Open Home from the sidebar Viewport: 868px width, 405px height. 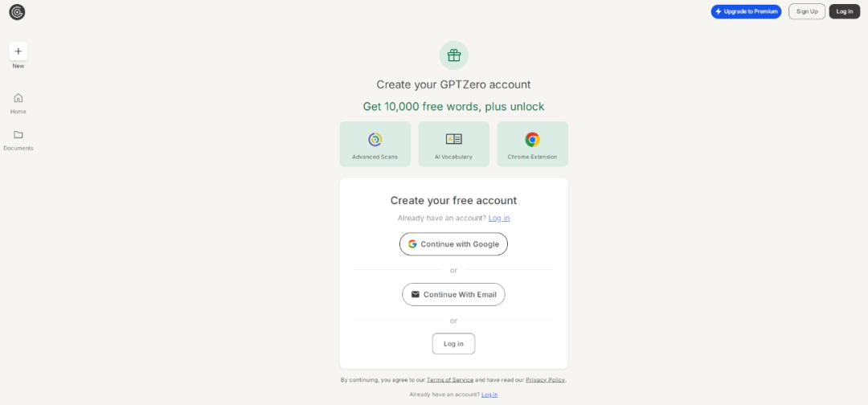click(x=18, y=98)
